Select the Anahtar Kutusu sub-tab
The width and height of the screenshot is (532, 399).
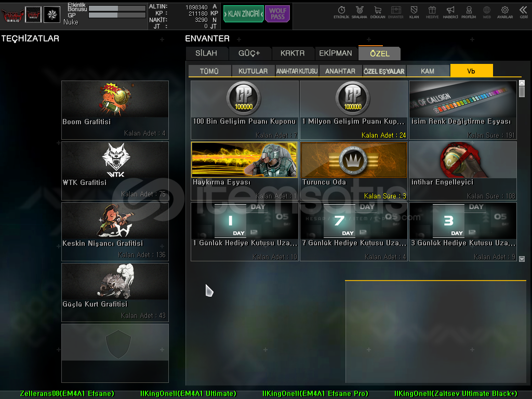[297, 71]
